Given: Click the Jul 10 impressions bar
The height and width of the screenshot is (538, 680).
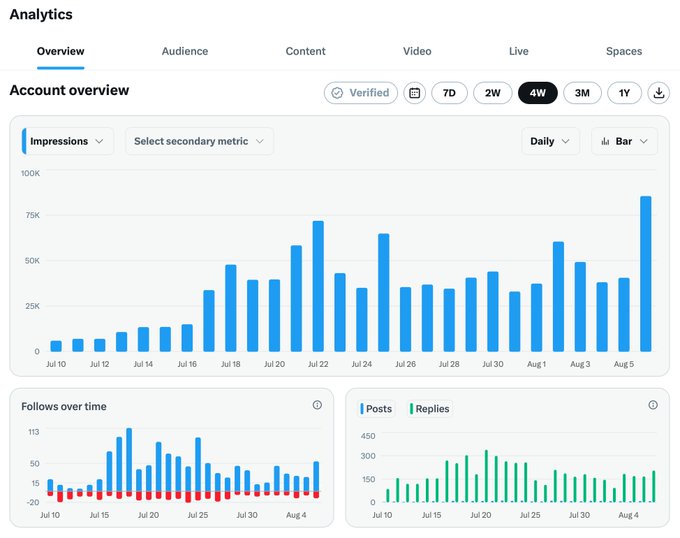Looking at the screenshot, I should [x=56, y=346].
